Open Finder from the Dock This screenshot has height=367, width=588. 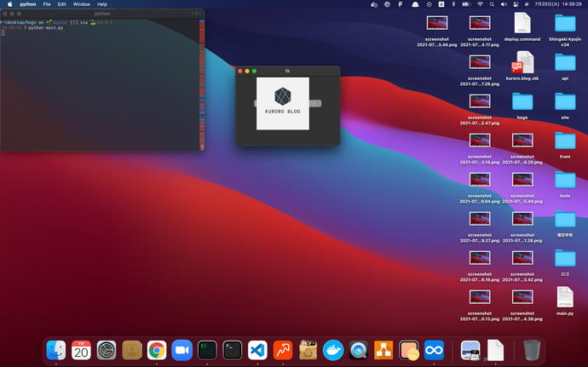(x=56, y=350)
